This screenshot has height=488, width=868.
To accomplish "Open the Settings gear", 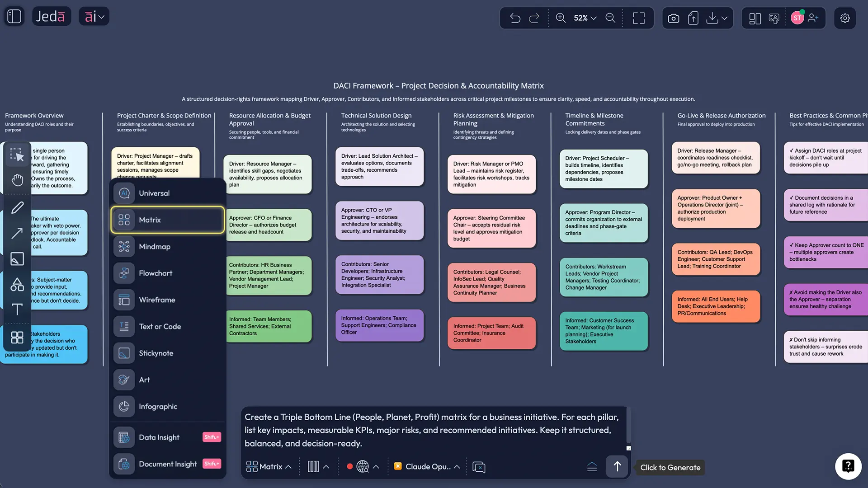I will pos(845,18).
